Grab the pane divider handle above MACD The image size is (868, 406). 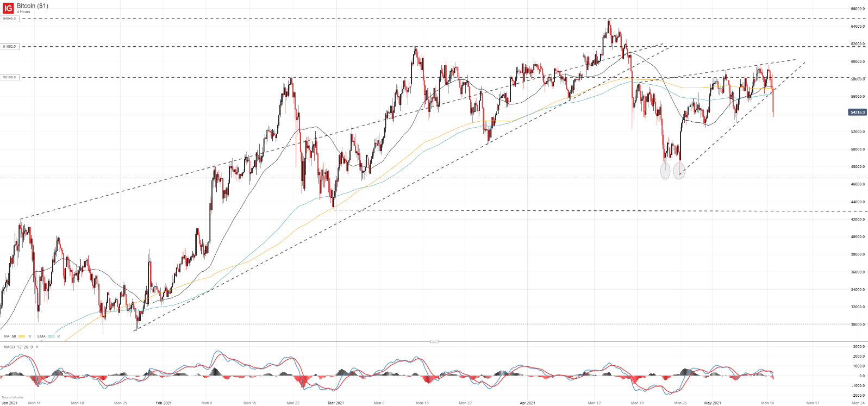pos(434,341)
